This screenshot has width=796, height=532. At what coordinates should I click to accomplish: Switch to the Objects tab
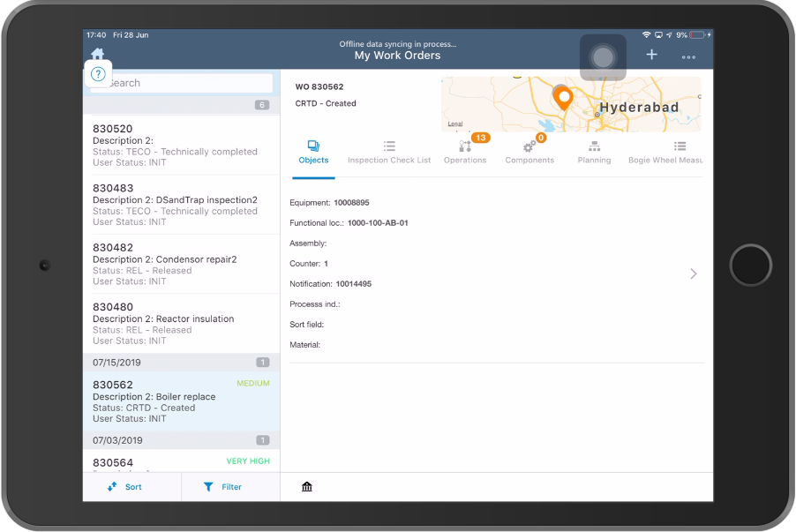point(313,152)
